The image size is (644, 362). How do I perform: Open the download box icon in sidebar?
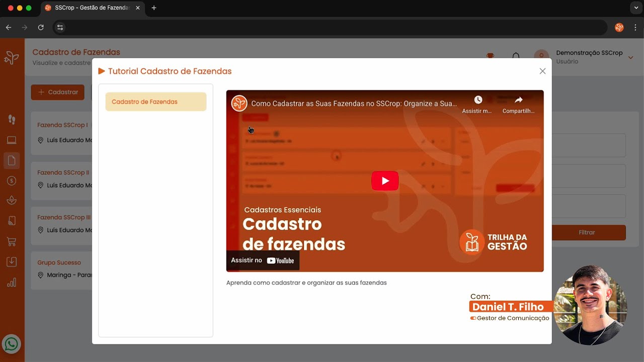coord(12,262)
